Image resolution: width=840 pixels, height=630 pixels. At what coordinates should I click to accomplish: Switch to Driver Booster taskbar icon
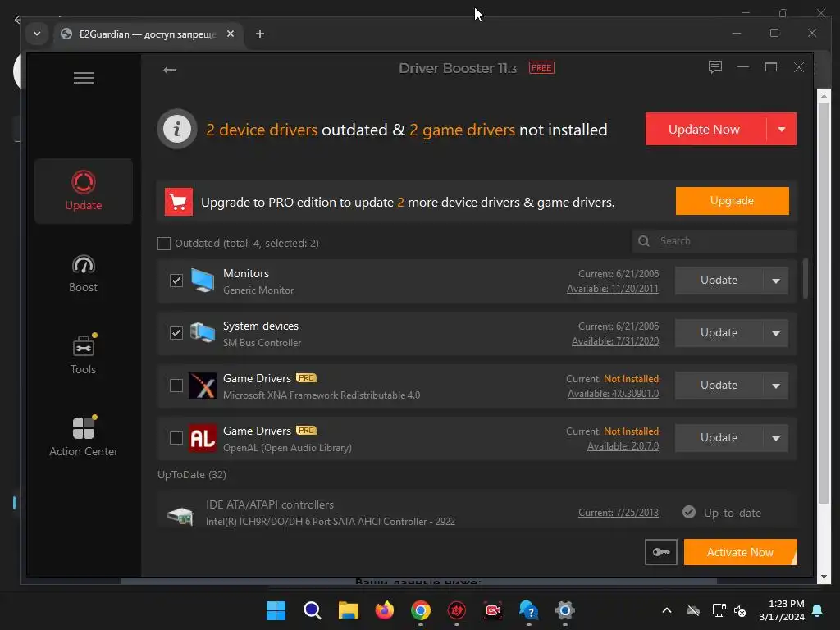[x=456, y=610]
